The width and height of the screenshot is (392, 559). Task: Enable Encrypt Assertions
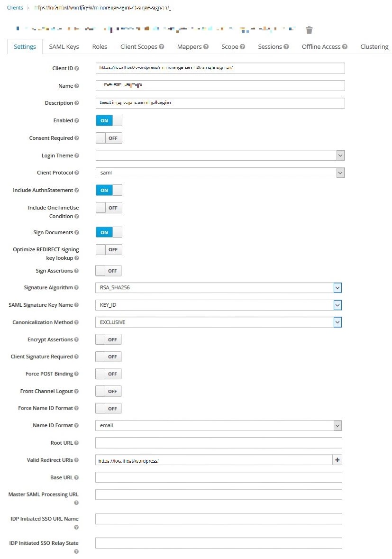(x=109, y=339)
